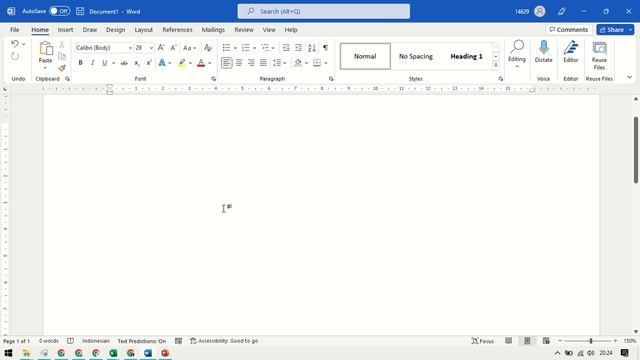The image size is (640, 360).
Task: Expand the highlight color dropdown arrow
Action: click(190, 63)
